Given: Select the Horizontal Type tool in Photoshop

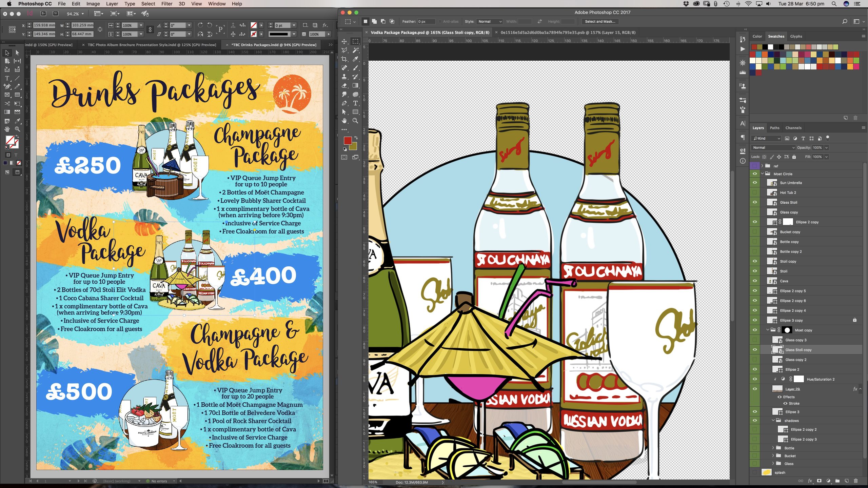Looking at the screenshot, I should tap(355, 103).
